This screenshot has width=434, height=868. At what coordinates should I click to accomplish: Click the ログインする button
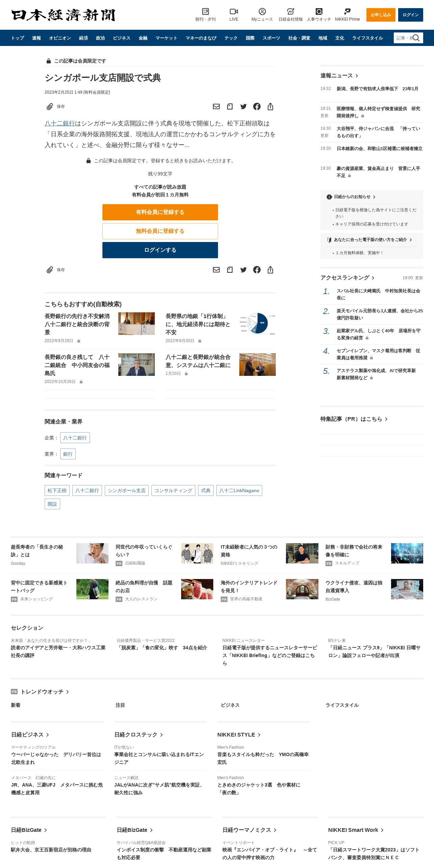click(x=160, y=250)
